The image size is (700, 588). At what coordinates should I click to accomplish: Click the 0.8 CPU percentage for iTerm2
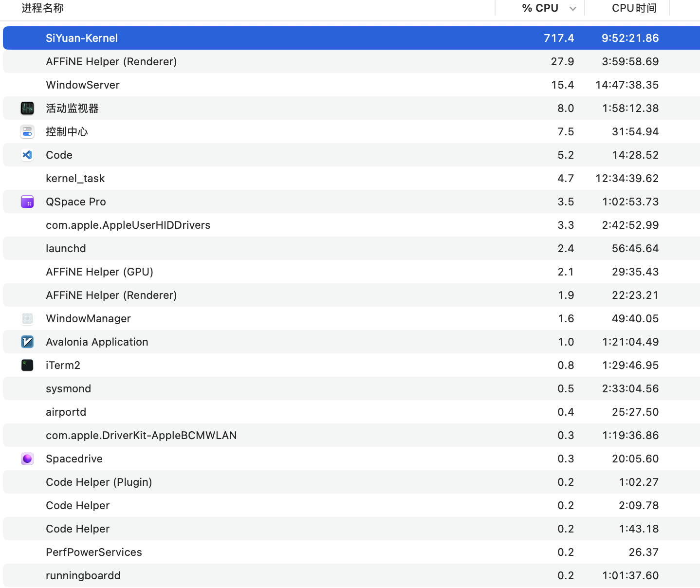coord(566,365)
